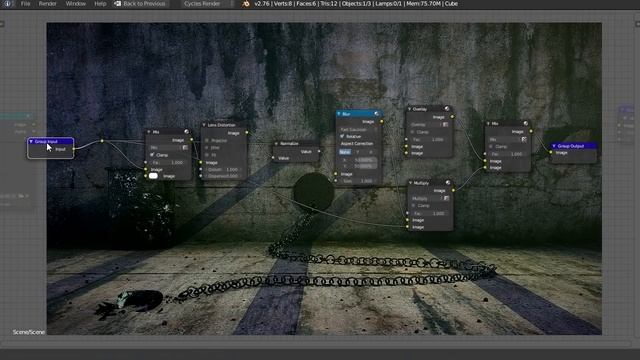Collapse the Group Output node
This screenshot has width=640, height=360.
tap(554, 146)
